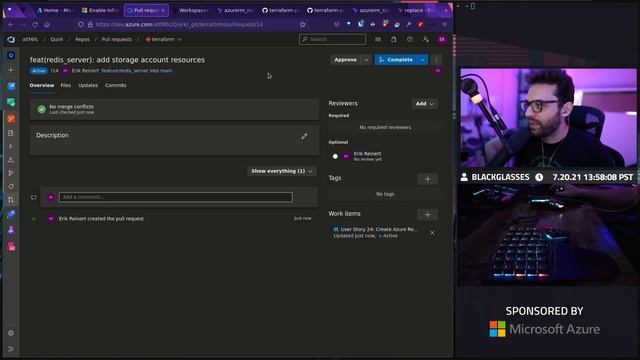Screen dimensions: 640x360
Task: Open Show everything filter dropdown
Action: click(282, 171)
